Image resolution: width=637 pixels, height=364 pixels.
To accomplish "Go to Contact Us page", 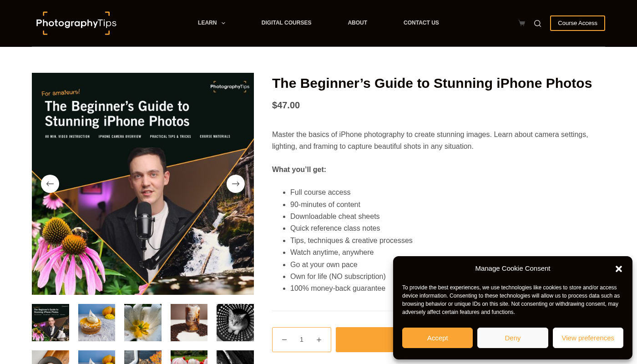I will coord(421,23).
